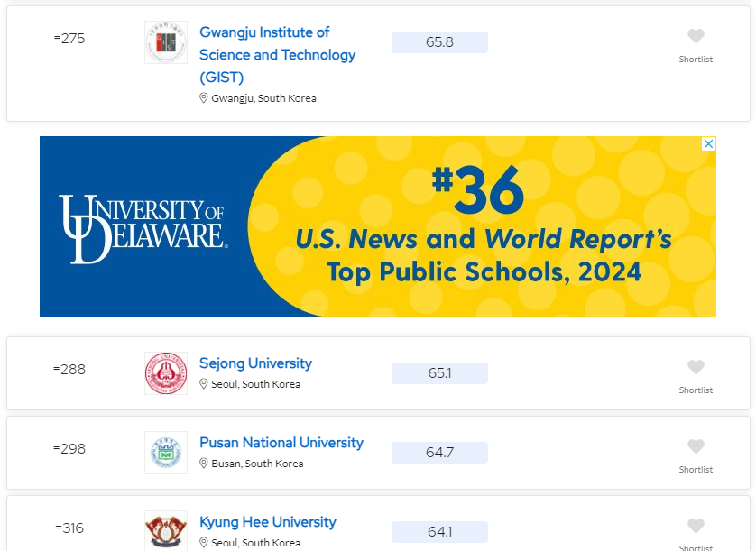Click the =298 rank text
Image resolution: width=756 pixels, height=551 pixels.
pos(69,449)
